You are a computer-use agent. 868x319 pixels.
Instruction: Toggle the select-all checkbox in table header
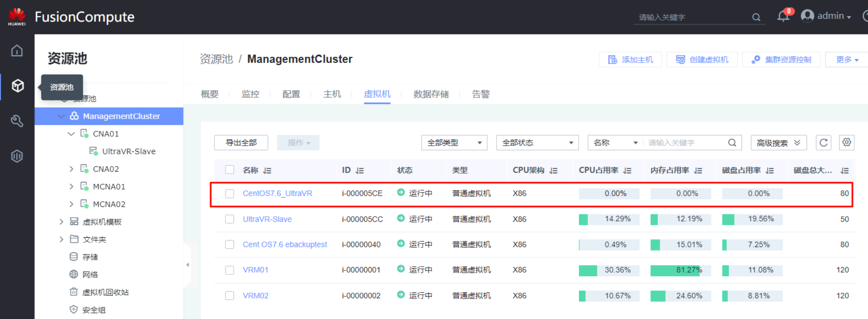coord(229,170)
